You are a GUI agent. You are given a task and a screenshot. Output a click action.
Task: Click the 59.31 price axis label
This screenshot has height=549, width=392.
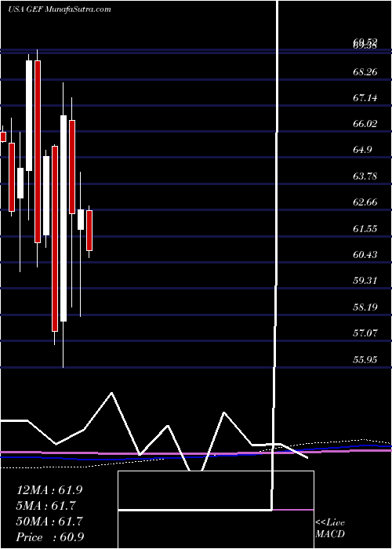pyautogui.click(x=365, y=281)
